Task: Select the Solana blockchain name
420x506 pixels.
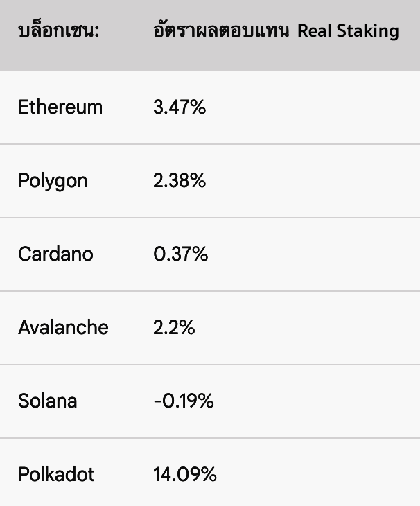Action: click(x=47, y=401)
